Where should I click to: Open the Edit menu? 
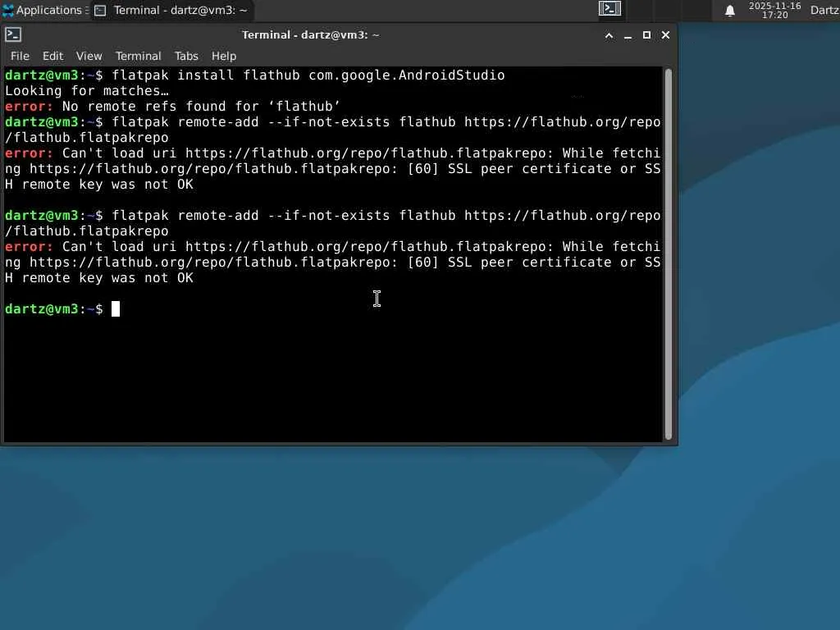coord(53,56)
